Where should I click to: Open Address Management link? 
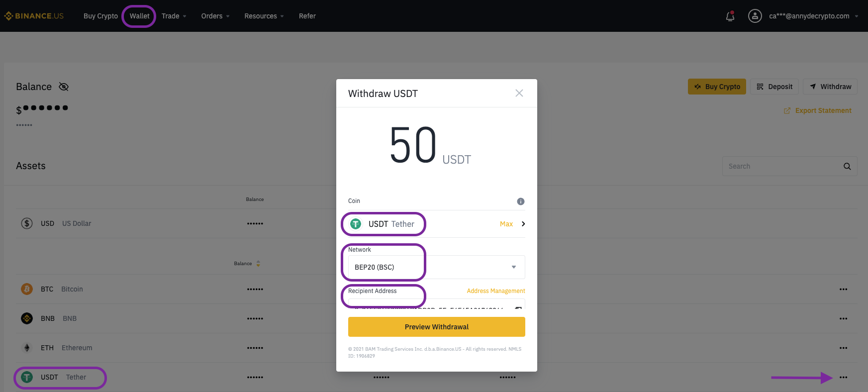click(496, 291)
